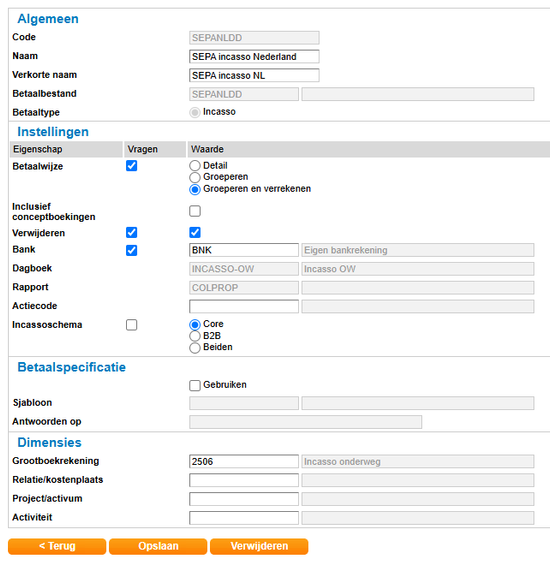Click the disabled Code field SEPANLDD

coord(254,38)
